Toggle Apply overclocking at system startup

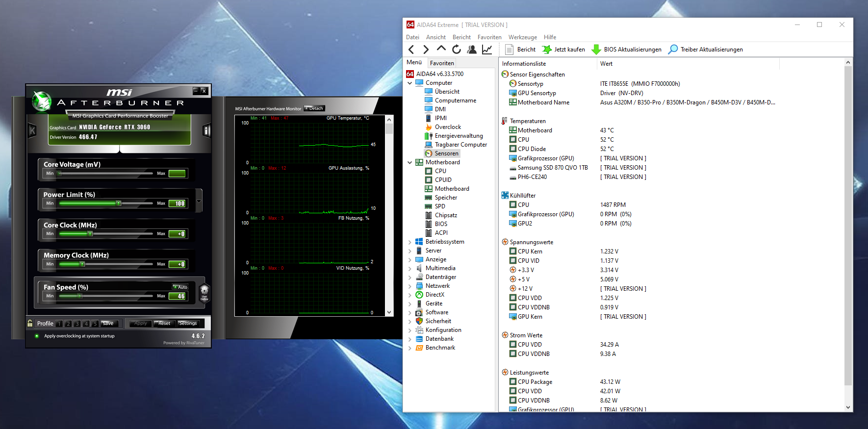pyautogui.click(x=37, y=336)
